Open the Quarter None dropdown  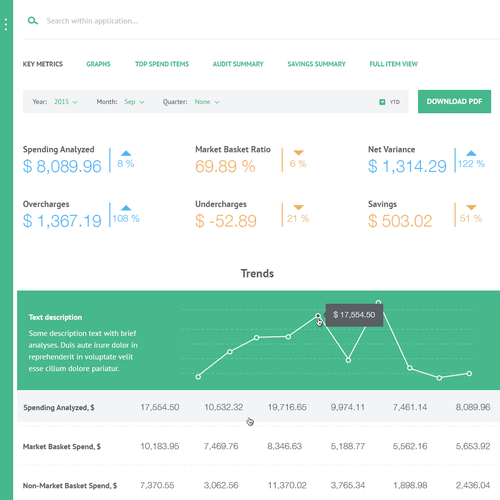207,102
